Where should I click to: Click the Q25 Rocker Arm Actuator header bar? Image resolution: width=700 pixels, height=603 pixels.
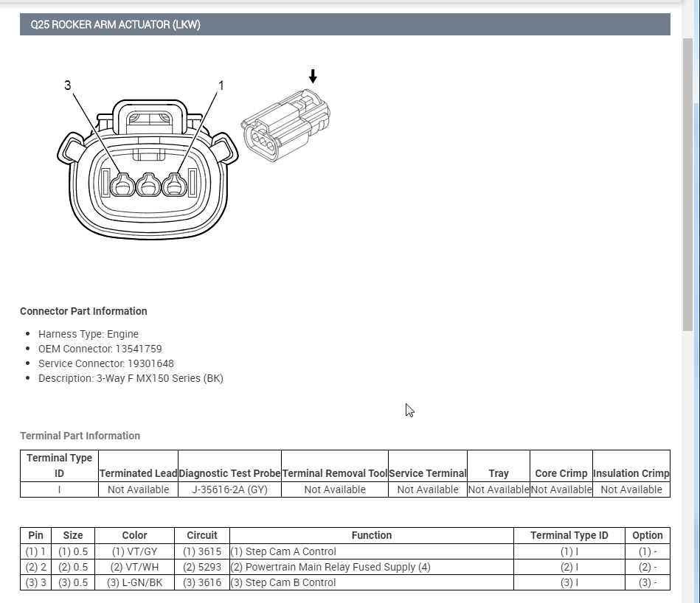pyautogui.click(x=344, y=24)
